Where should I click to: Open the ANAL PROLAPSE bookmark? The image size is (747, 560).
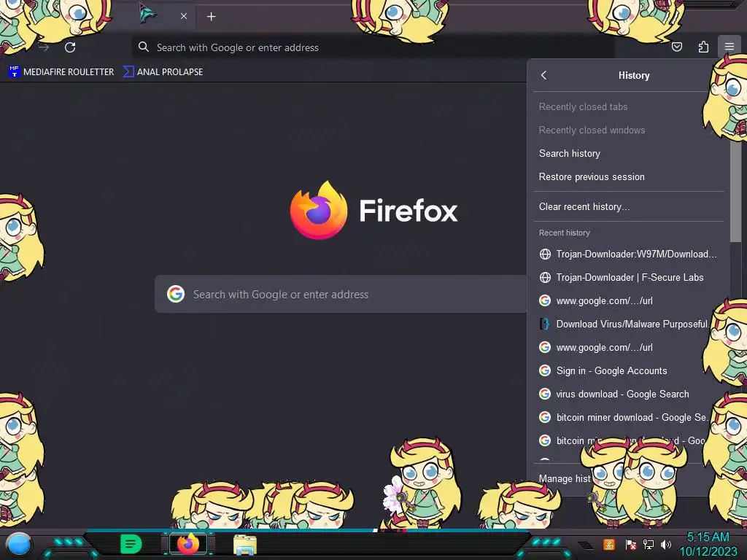point(163,72)
